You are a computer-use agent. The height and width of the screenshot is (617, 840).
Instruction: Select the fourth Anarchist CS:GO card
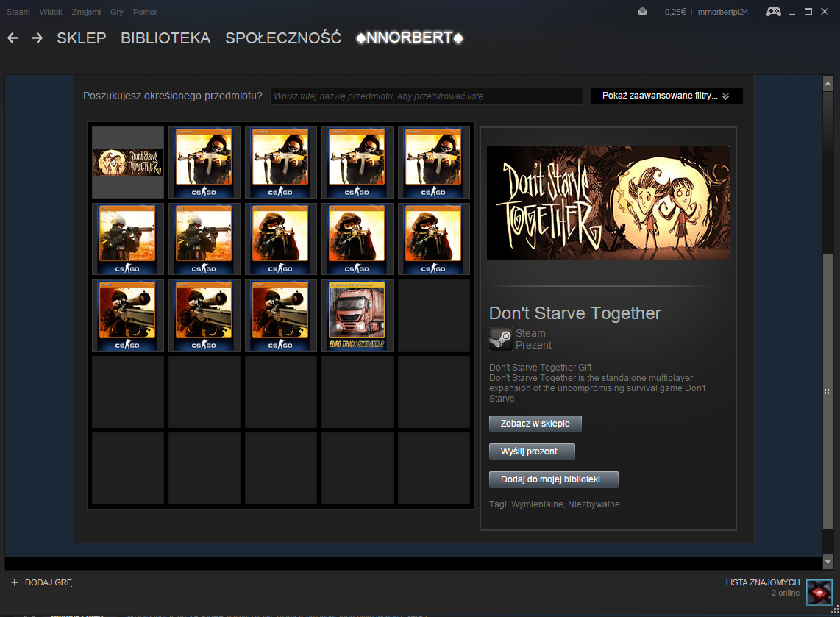(x=434, y=163)
